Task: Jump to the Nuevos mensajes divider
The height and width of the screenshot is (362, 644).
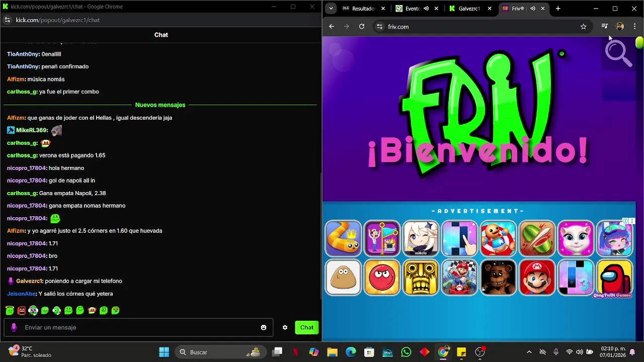Action: pyautogui.click(x=160, y=105)
